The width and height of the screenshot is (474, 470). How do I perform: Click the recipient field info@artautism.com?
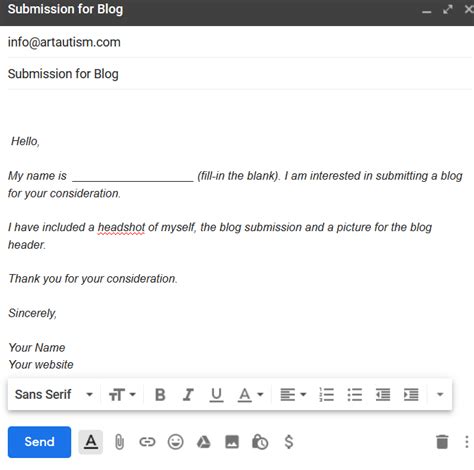pos(239,42)
